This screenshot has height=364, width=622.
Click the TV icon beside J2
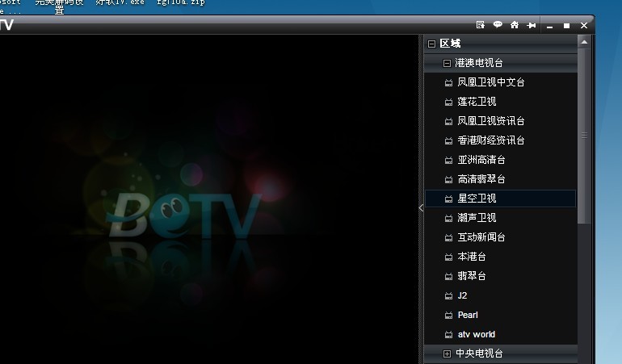click(449, 295)
